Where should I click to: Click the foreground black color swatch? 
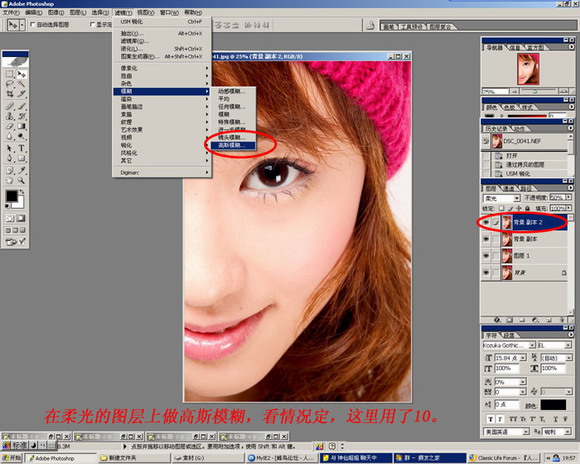coord(11,196)
